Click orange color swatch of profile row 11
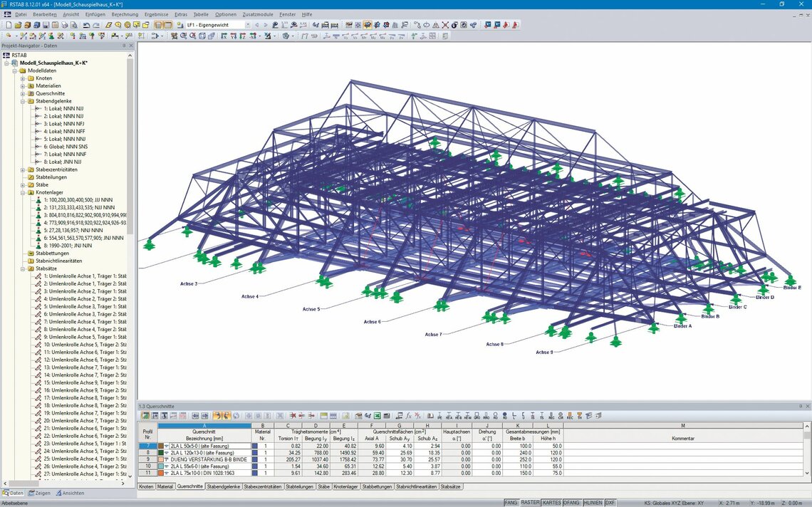 (x=160, y=473)
